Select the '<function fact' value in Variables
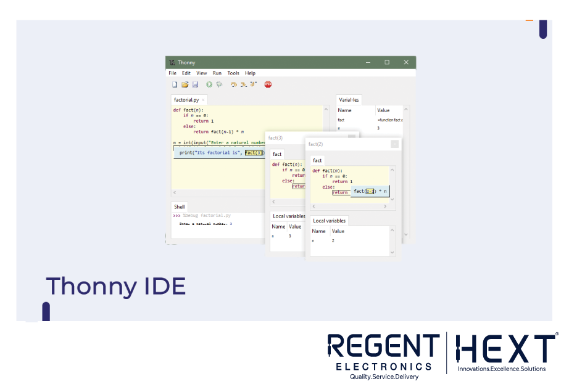Screen dimensions: 569x392 [x=390, y=120]
